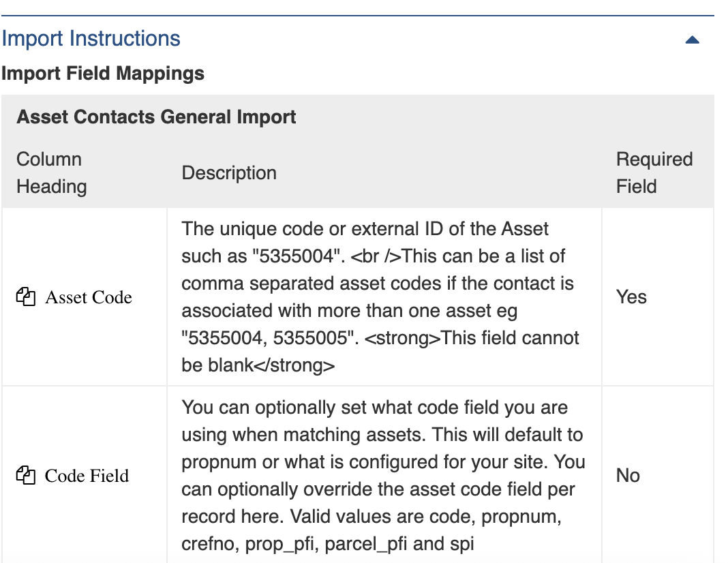Image resolution: width=728 pixels, height=563 pixels.
Task: Click the Column Heading table header
Action: coord(52,173)
